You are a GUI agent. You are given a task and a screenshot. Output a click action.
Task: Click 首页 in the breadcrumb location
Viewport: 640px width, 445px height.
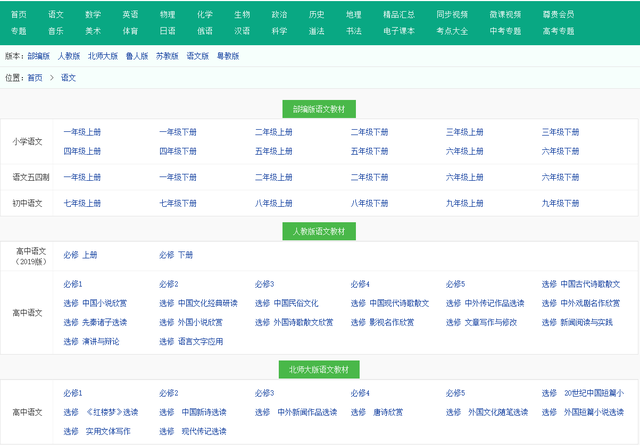(x=35, y=78)
